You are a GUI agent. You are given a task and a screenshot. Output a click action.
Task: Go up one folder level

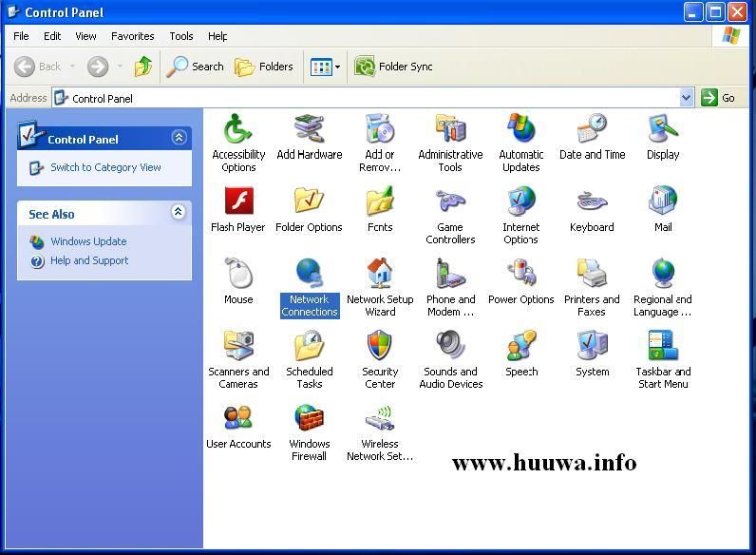coord(143,67)
